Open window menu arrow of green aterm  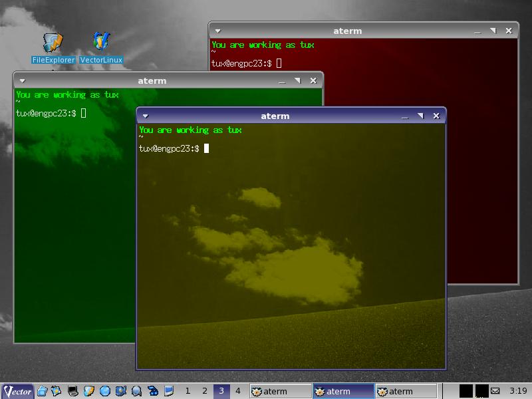pyautogui.click(x=22, y=81)
